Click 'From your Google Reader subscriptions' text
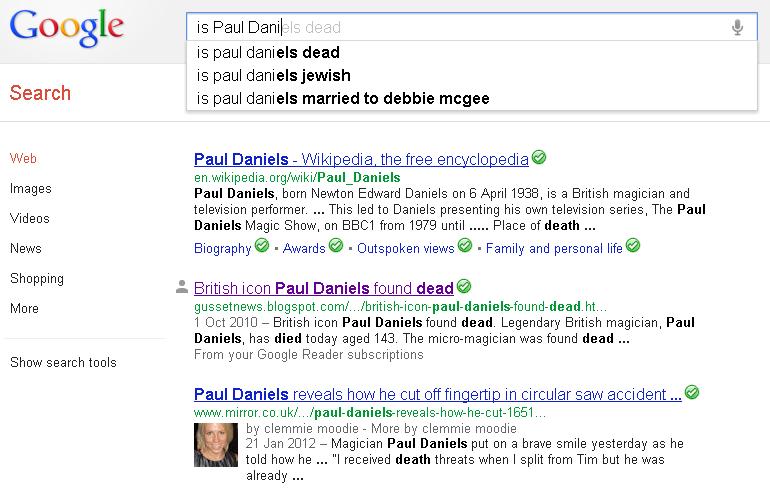This screenshot has height=498, width=770. pos(308,355)
